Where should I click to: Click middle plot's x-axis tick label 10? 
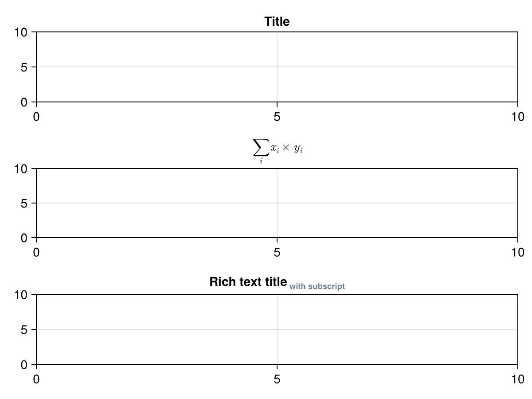click(x=518, y=252)
